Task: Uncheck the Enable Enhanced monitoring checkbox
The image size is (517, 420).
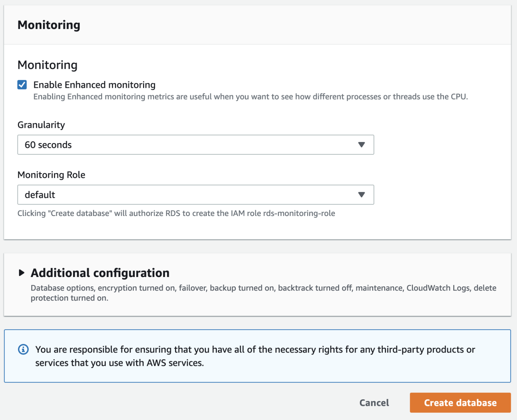Action: [22, 85]
